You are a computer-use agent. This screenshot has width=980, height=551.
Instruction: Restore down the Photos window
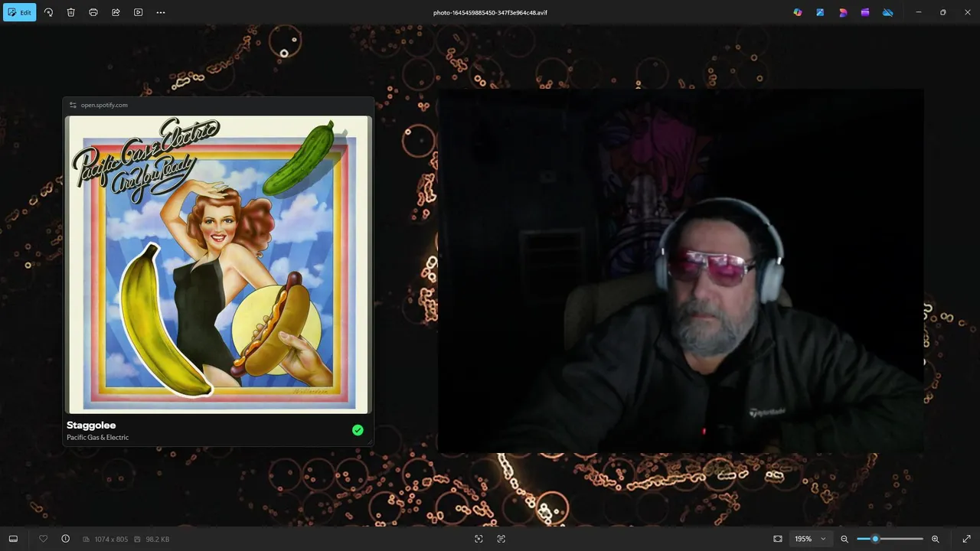(942, 12)
